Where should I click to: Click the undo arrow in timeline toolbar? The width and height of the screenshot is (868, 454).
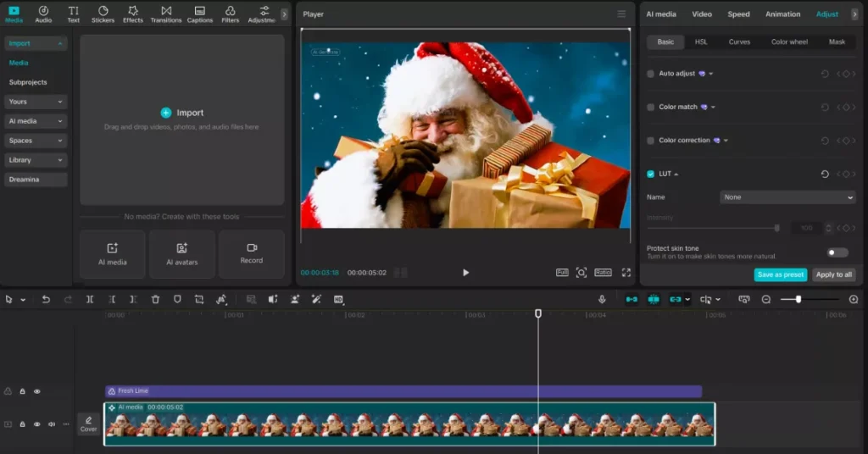point(46,299)
